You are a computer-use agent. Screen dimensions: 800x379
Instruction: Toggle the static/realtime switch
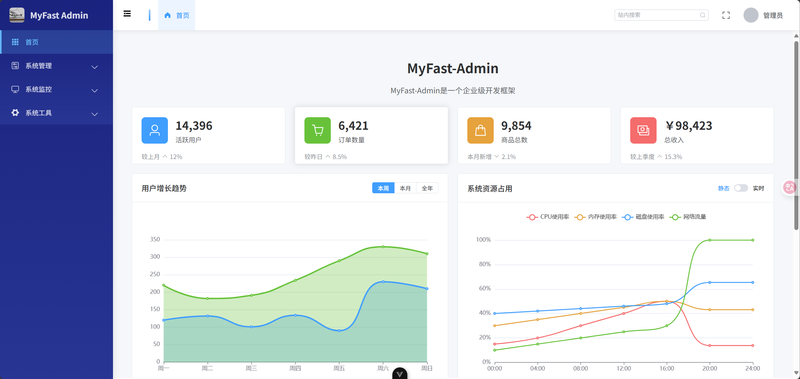click(x=741, y=188)
